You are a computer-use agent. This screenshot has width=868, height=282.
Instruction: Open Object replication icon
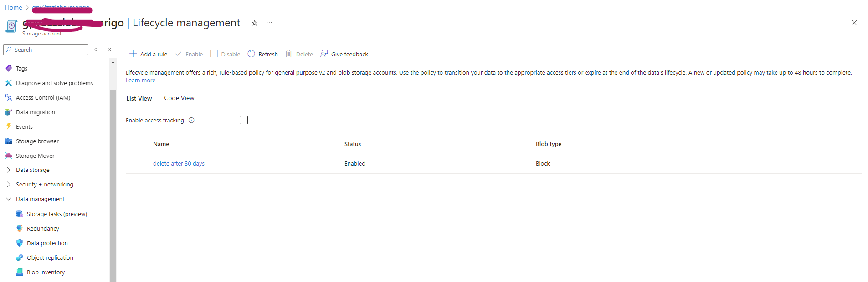[20, 257]
